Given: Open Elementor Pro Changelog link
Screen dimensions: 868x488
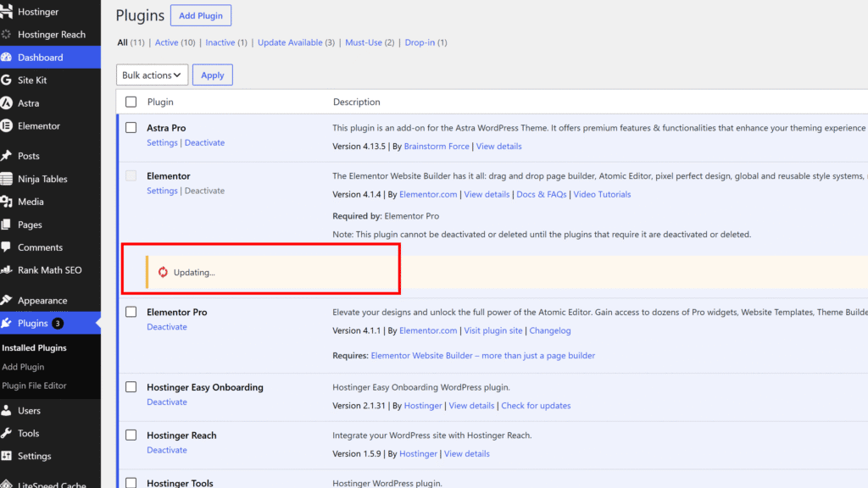Looking at the screenshot, I should (550, 331).
